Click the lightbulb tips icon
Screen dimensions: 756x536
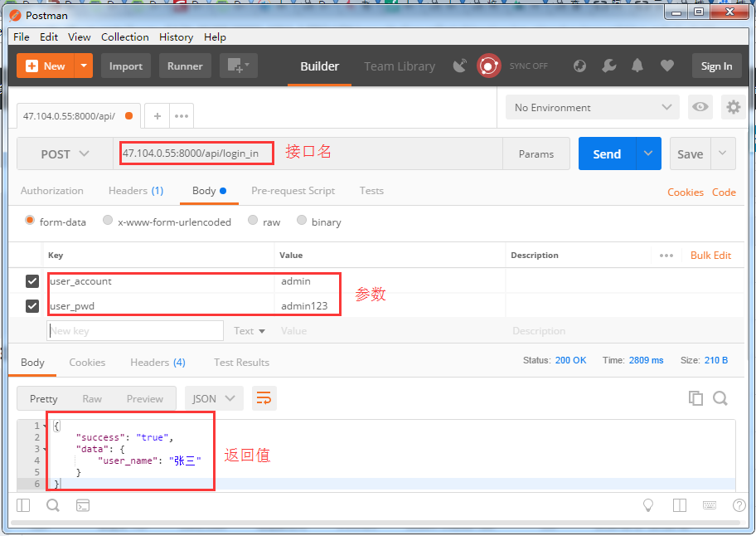click(x=648, y=505)
